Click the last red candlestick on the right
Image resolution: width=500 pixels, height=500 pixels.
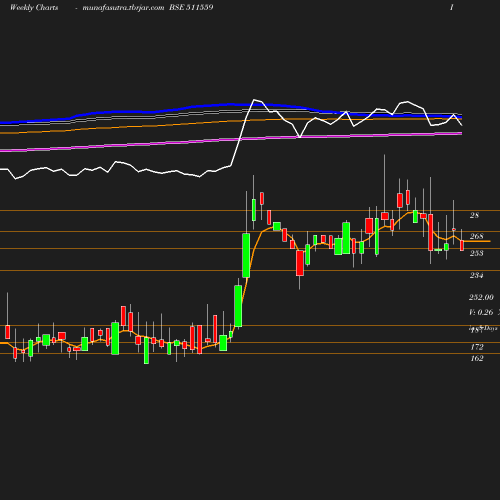[x=462, y=245]
